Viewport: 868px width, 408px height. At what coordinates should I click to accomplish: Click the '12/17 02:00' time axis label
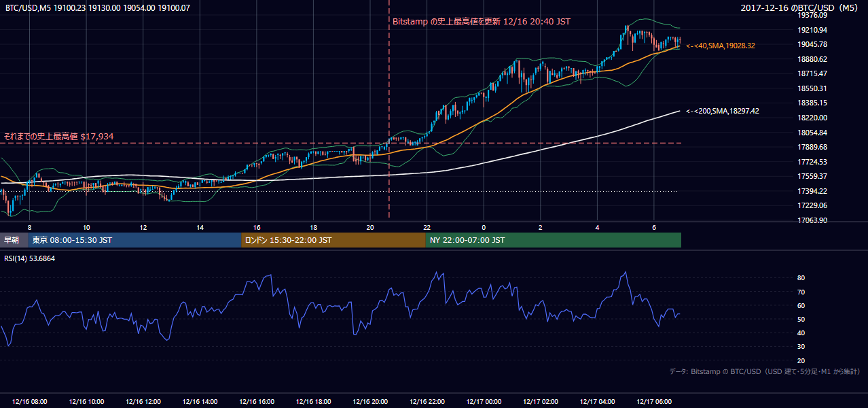(x=541, y=402)
